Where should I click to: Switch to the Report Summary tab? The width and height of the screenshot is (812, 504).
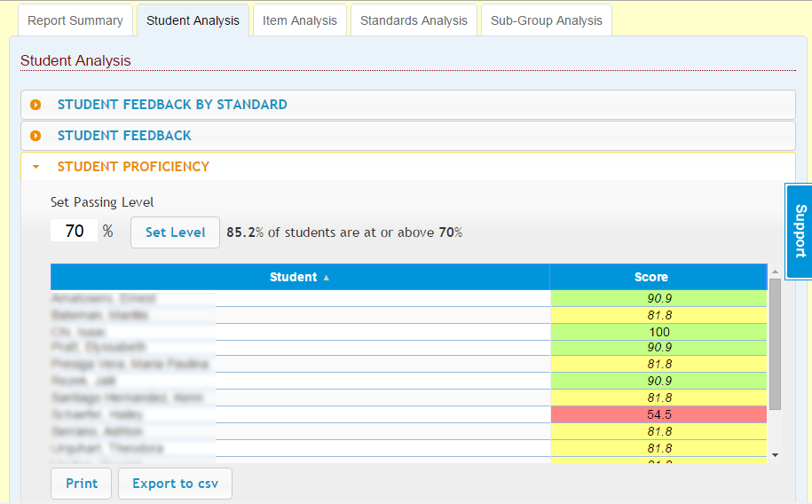75,20
